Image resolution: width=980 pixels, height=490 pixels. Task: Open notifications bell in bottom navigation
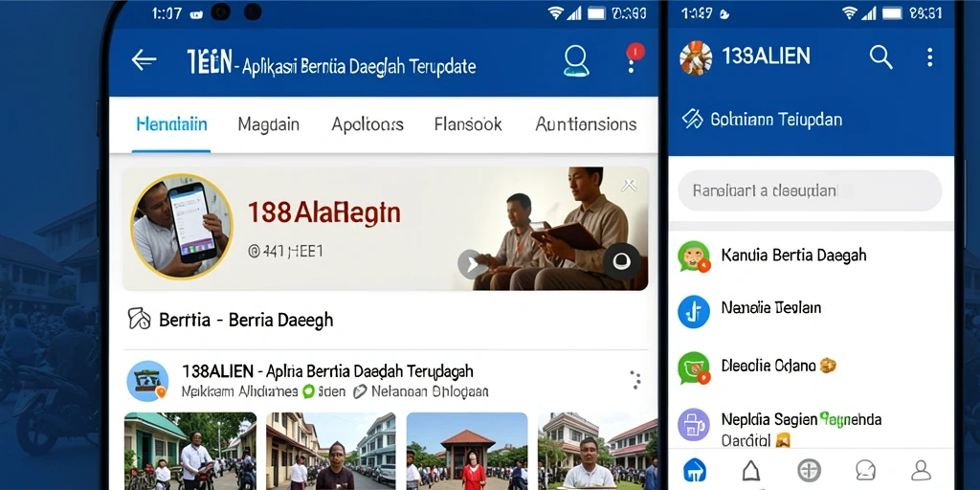[x=751, y=469]
